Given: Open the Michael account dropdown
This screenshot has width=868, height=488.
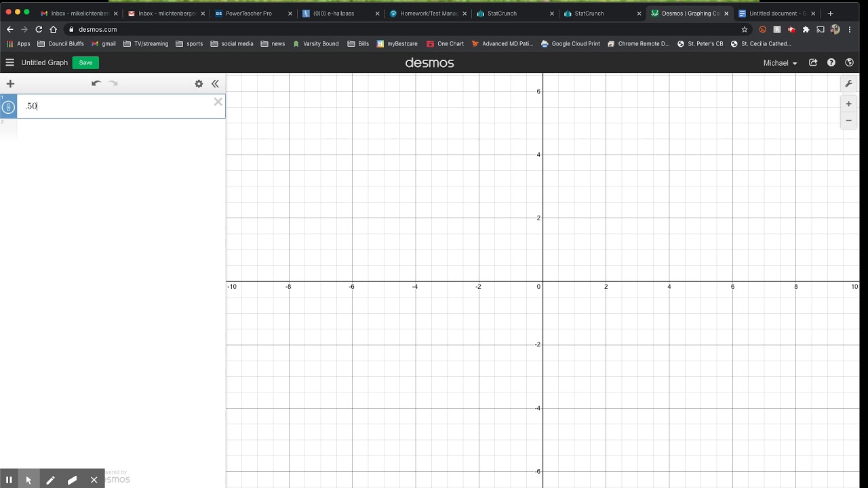Looking at the screenshot, I should [x=780, y=63].
